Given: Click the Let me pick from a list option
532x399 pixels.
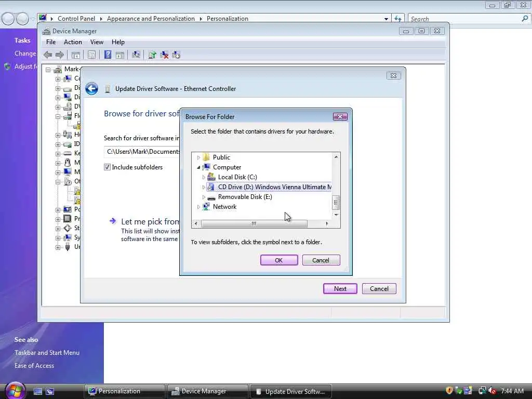Looking at the screenshot, I should 144,230.
